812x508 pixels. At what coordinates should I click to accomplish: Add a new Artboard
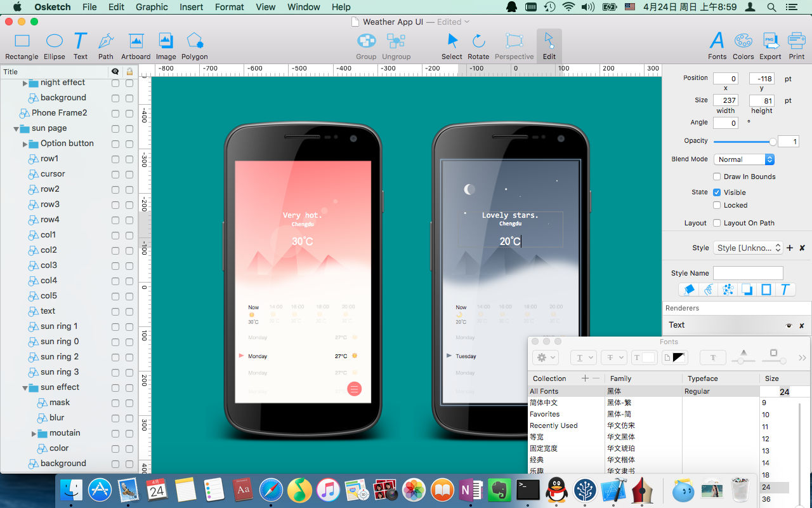tap(136, 46)
